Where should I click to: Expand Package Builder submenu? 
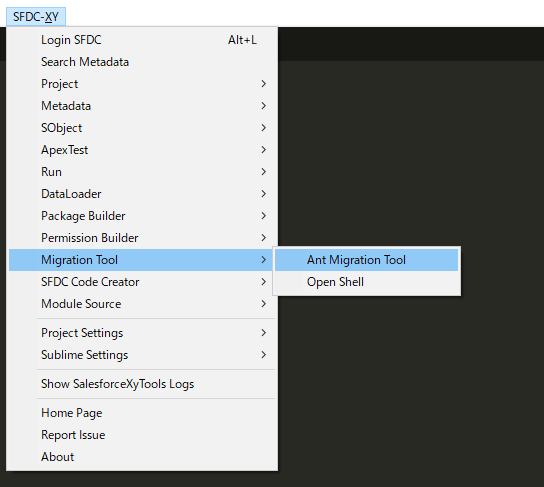[142, 216]
